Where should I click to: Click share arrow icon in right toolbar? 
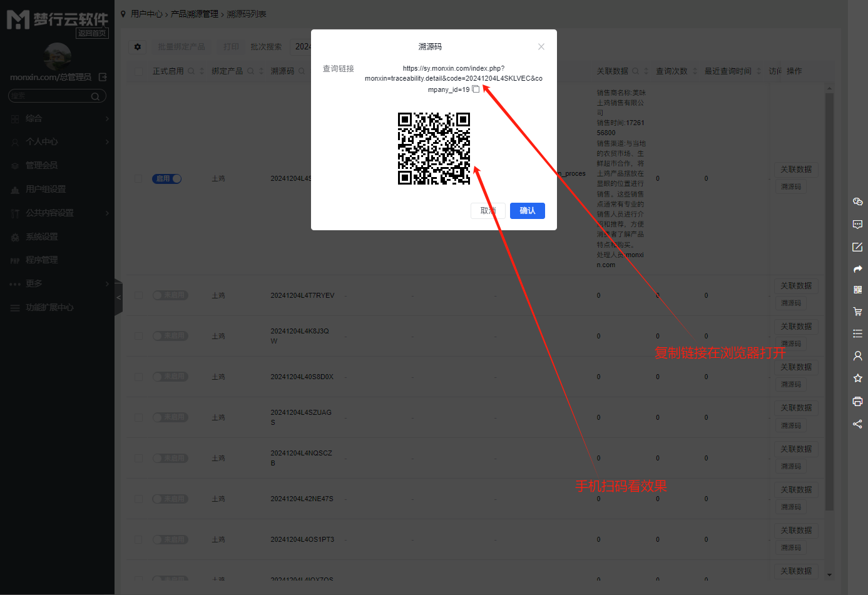[x=857, y=269]
